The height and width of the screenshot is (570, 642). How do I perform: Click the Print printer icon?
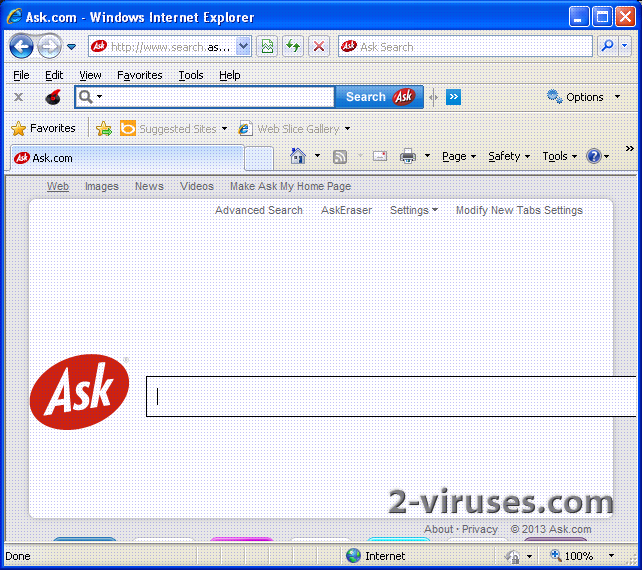(x=408, y=156)
